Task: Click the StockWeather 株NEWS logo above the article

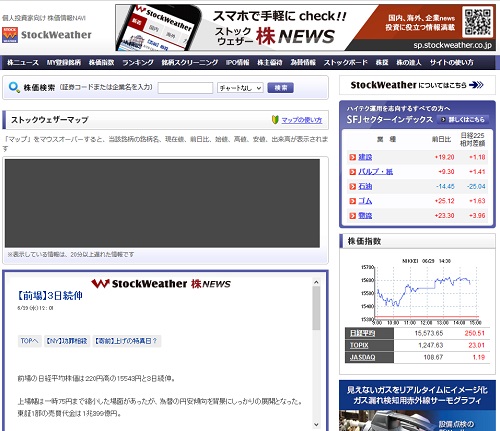Action: 161,284
